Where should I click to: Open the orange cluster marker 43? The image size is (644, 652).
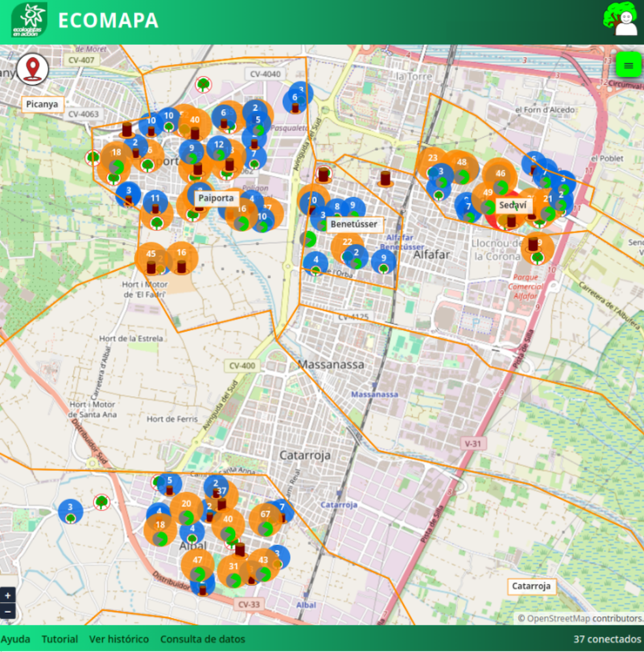[263, 565]
